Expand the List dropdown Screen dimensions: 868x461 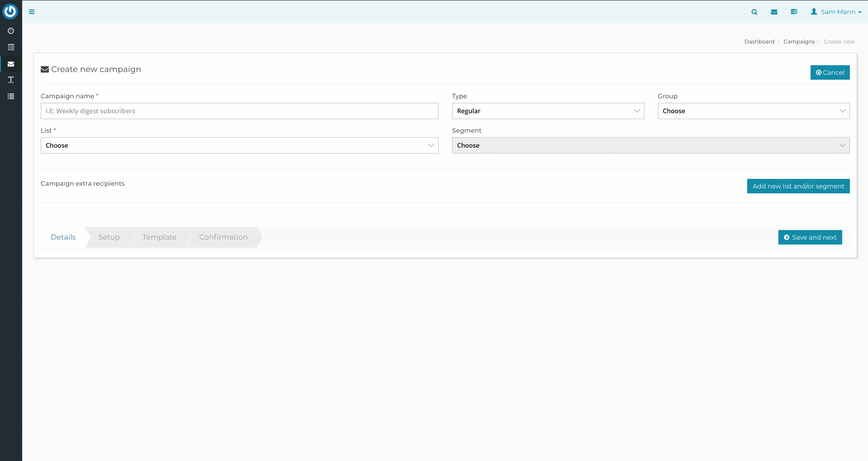coord(239,145)
